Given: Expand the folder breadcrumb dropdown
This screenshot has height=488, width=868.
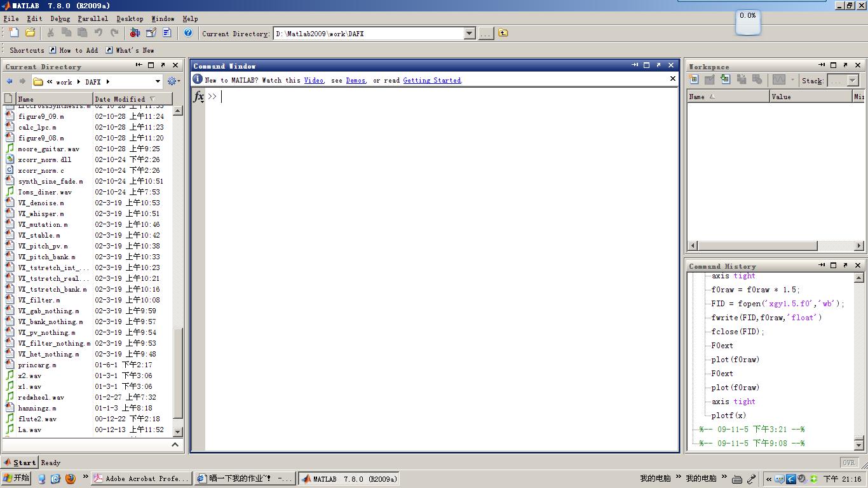Looking at the screenshot, I should click(x=158, y=81).
